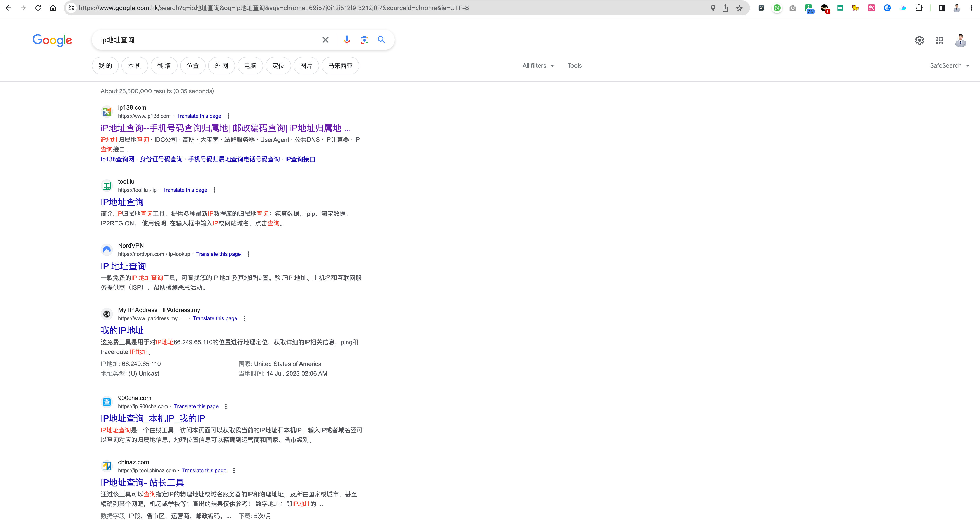Screen dimensions: 980x531
Task: Open the yellow cat extension icon
Action: tap(856, 8)
